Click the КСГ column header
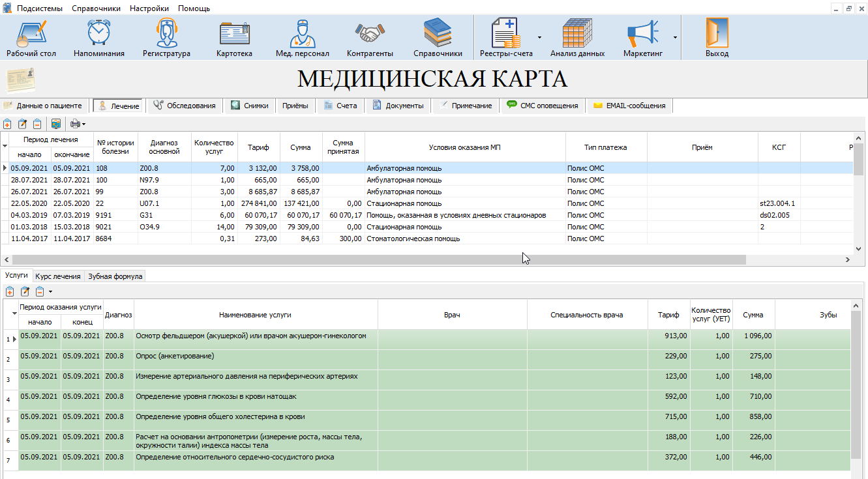868x479 pixels. [779, 147]
